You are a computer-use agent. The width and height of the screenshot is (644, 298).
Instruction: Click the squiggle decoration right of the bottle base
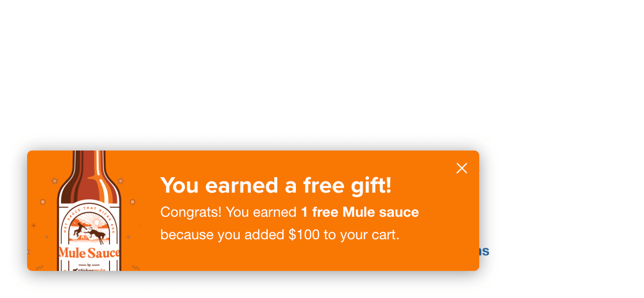point(135,268)
